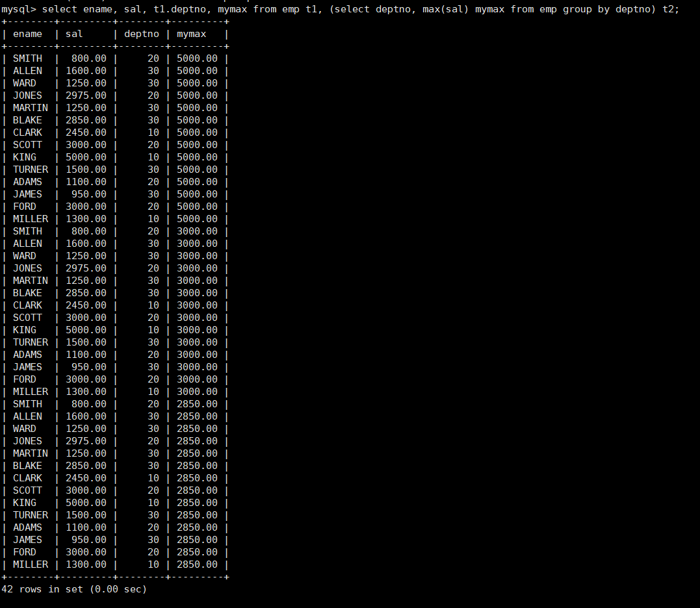
Task: Click mymax 5000.00 in the first MILLER row
Action: [198, 219]
